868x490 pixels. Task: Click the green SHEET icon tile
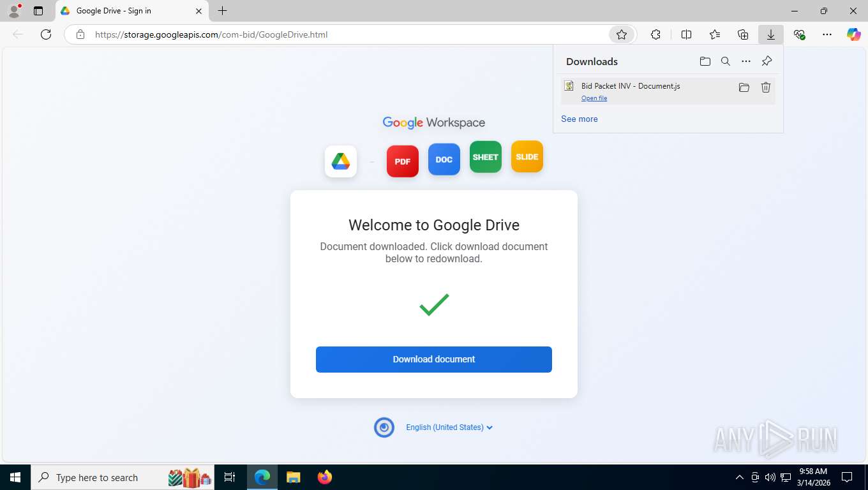click(x=486, y=157)
